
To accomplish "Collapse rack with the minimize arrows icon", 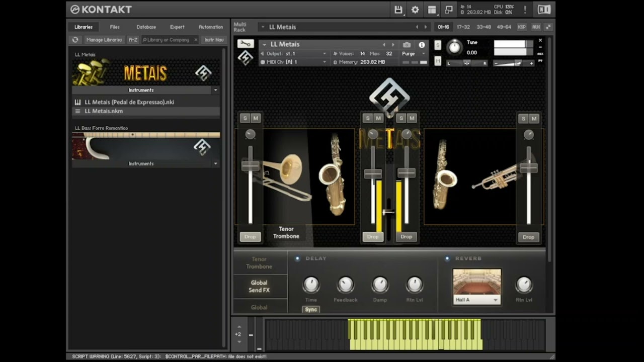I will click(548, 27).
